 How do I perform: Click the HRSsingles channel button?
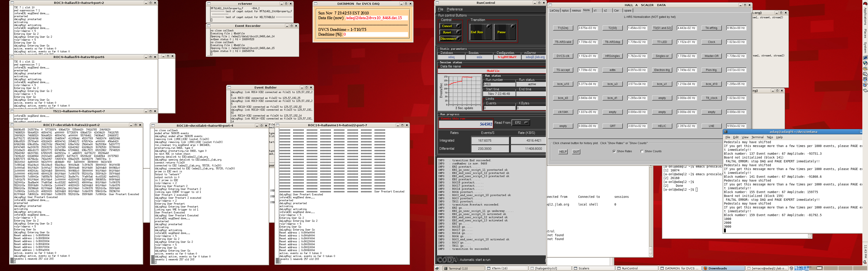click(613, 56)
